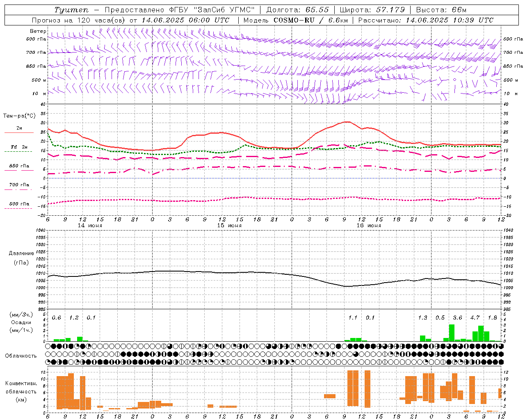The width and height of the screenshot is (525, 420).
Task: Click the 700 гПа temperature legend entry
Action: point(19,185)
